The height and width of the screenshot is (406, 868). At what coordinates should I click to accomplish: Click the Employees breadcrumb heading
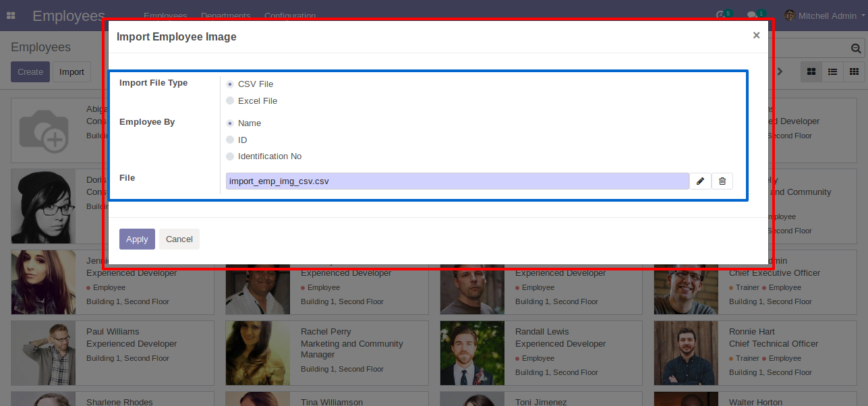tap(40, 47)
